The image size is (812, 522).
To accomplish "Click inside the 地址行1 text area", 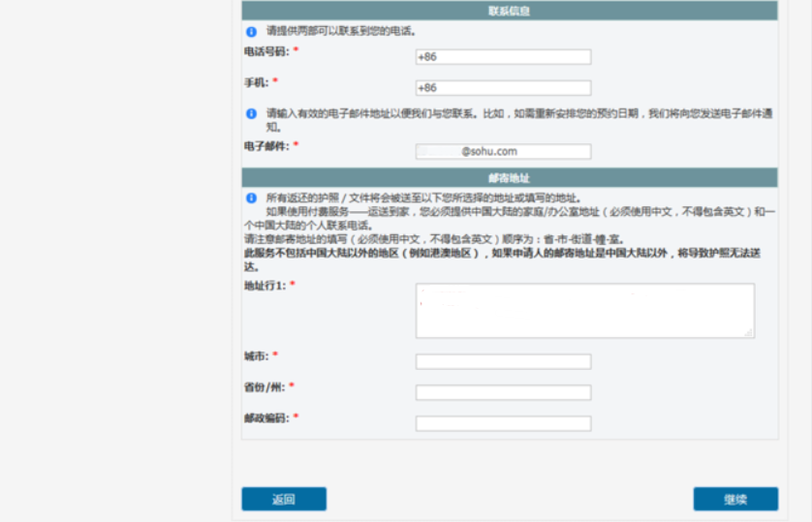I will tap(584, 311).
